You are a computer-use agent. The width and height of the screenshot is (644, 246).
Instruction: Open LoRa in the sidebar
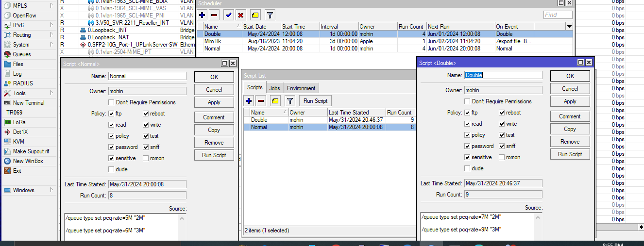tap(19, 122)
